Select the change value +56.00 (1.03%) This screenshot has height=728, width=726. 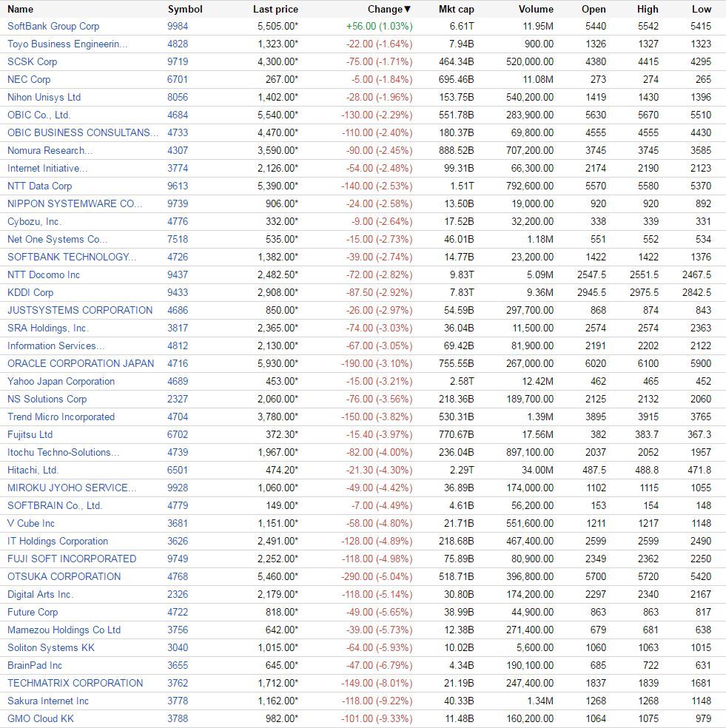(x=379, y=27)
